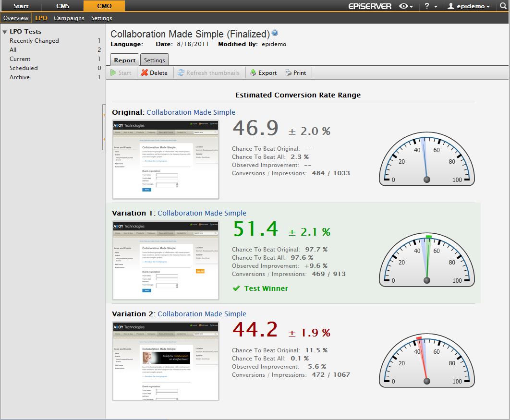
Task: Export the report from the toolbar
Action: pos(263,72)
